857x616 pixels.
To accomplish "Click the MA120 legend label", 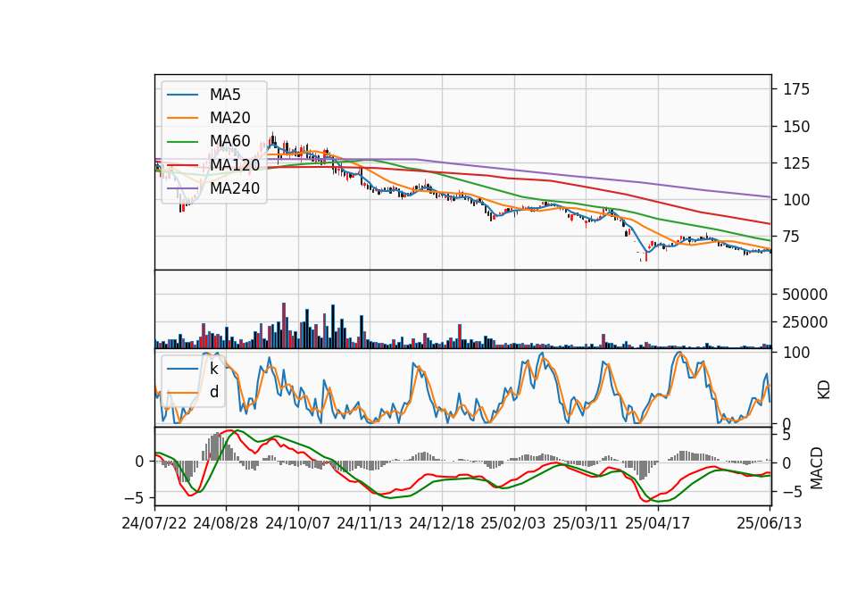I will (235, 165).
